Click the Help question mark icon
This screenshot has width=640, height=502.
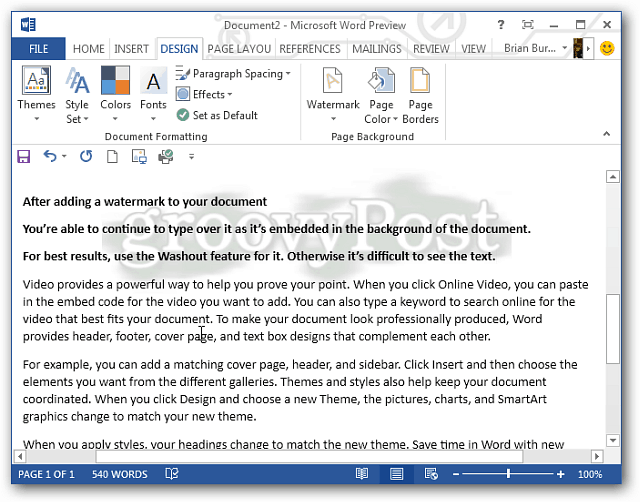point(501,24)
